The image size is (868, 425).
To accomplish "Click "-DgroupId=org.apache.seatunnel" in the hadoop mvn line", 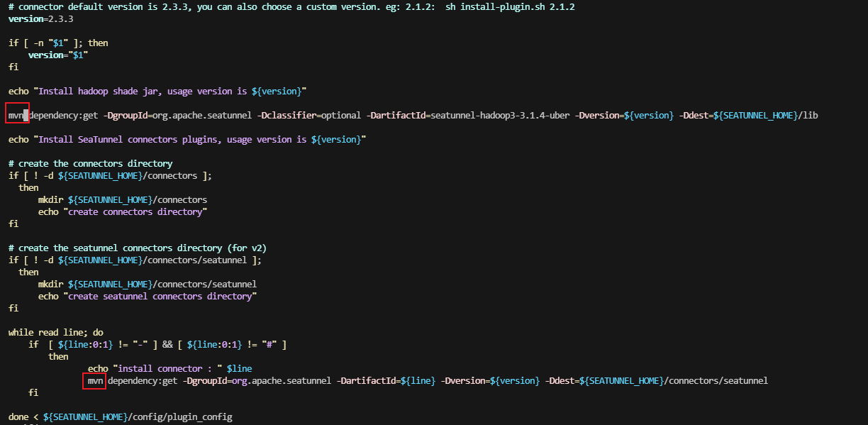I will pyautogui.click(x=178, y=115).
